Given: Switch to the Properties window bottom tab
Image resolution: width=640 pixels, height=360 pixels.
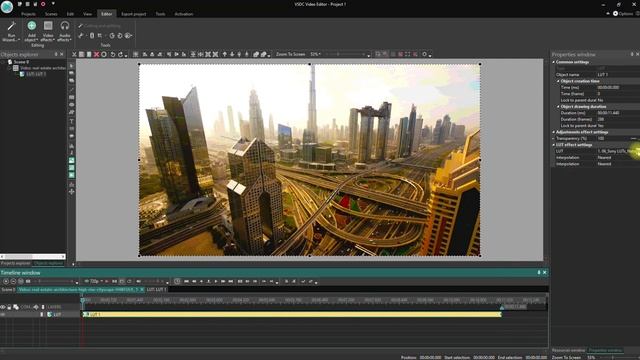Looking at the screenshot, I should [605, 350].
